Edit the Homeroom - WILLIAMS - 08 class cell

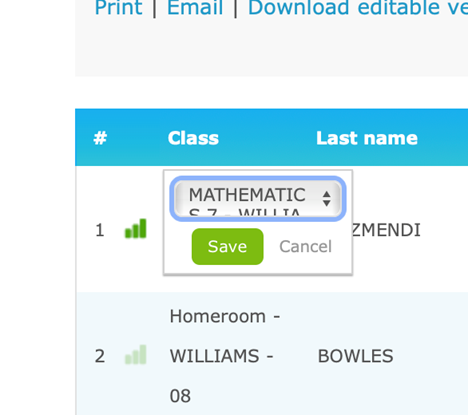[x=225, y=356]
